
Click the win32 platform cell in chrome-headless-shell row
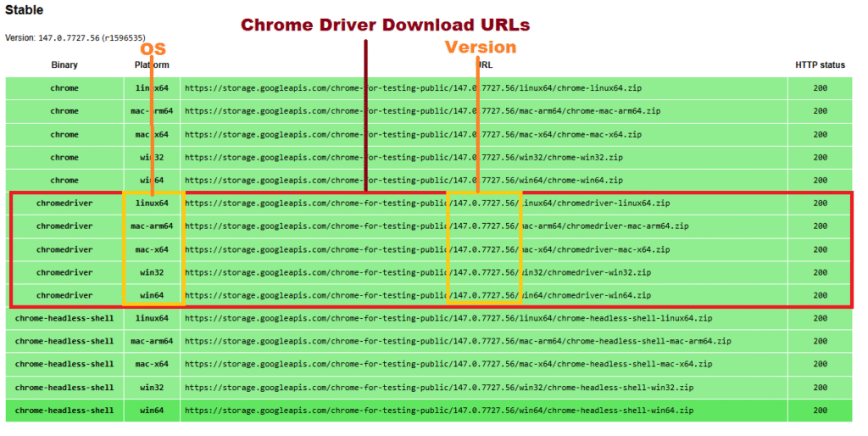152,388
